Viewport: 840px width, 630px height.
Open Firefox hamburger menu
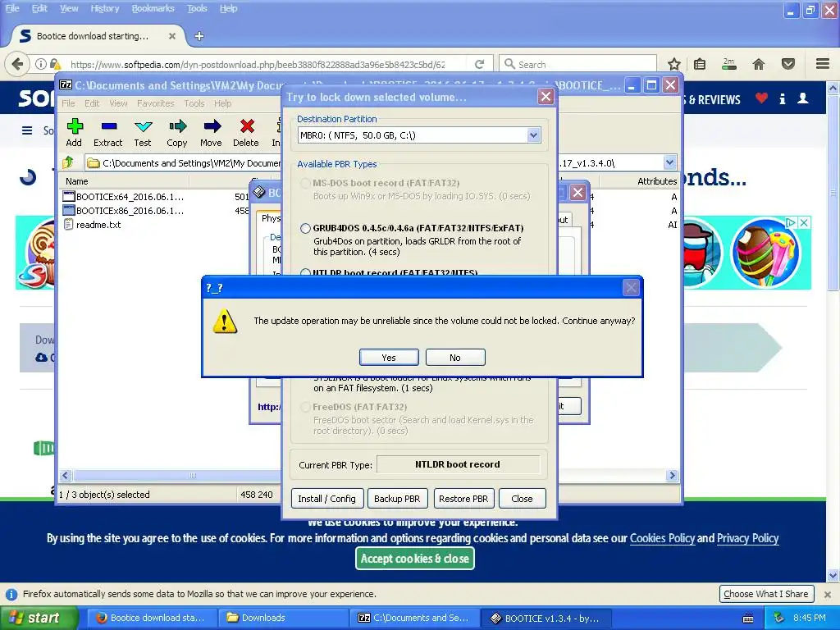pos(823,64)
